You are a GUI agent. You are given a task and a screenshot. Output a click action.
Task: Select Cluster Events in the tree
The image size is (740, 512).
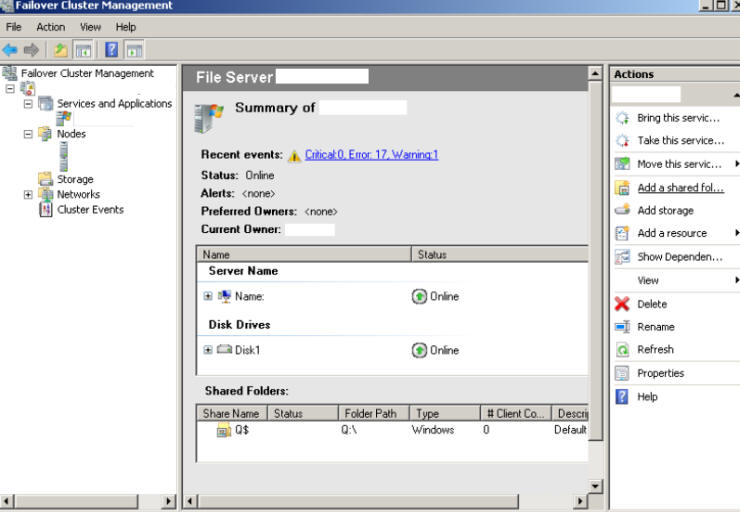click(x=90, y=210)
